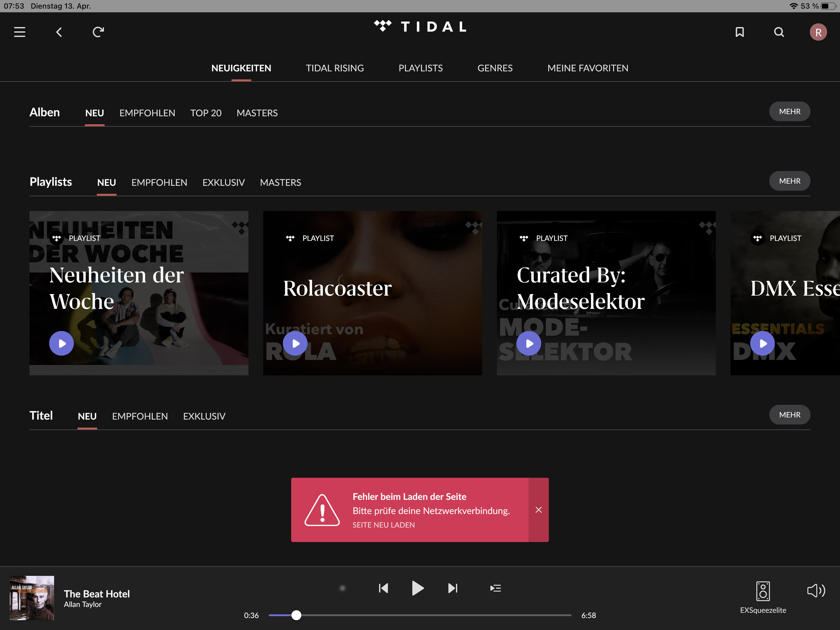
Task: Start playback with the main play button
Action: pyautogui.click(x=417, y=588)
